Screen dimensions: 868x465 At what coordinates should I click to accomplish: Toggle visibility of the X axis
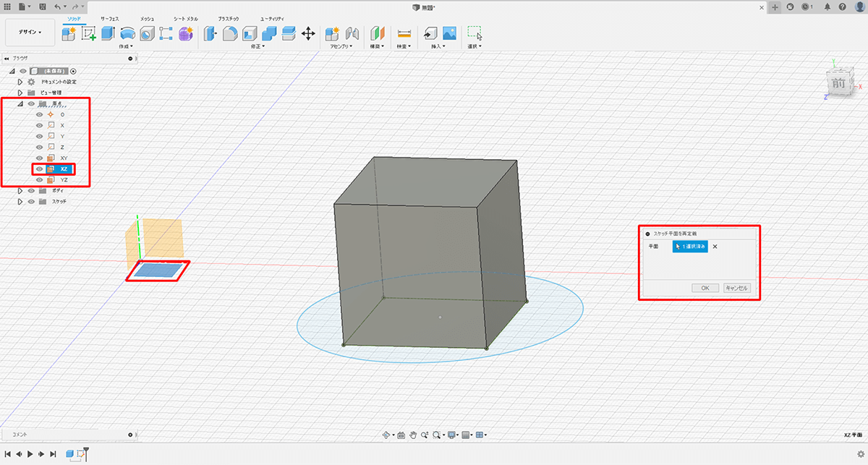tap(40, 125)
